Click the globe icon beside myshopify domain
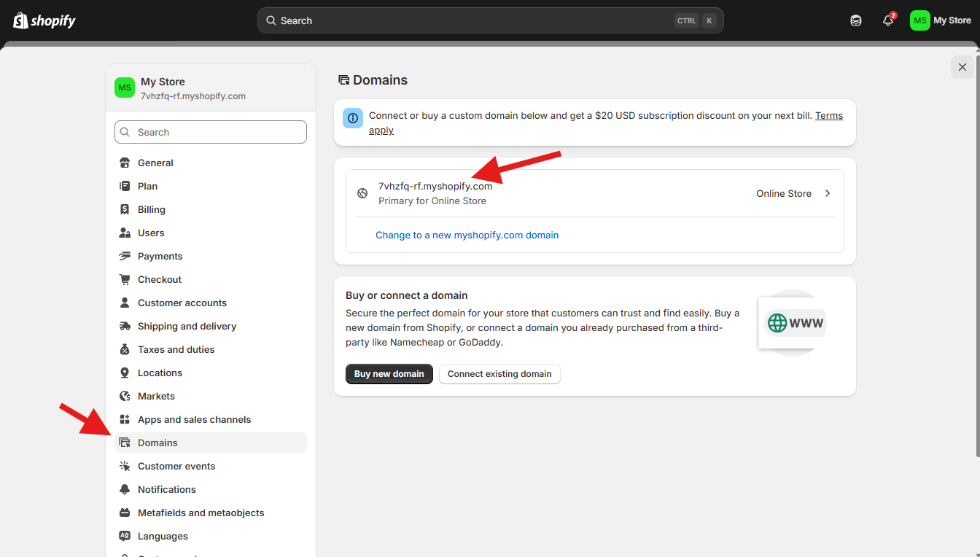Viewport: 980px width, 557px height. (x=362, y=193)
